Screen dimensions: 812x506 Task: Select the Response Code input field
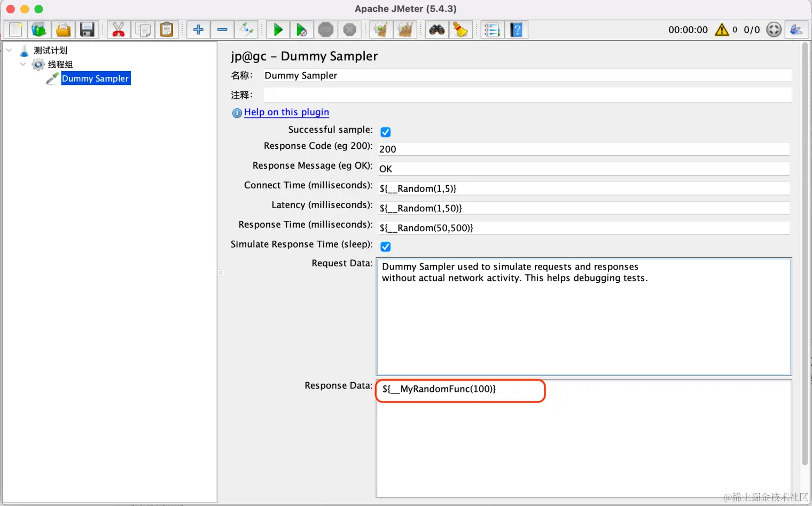582,149
